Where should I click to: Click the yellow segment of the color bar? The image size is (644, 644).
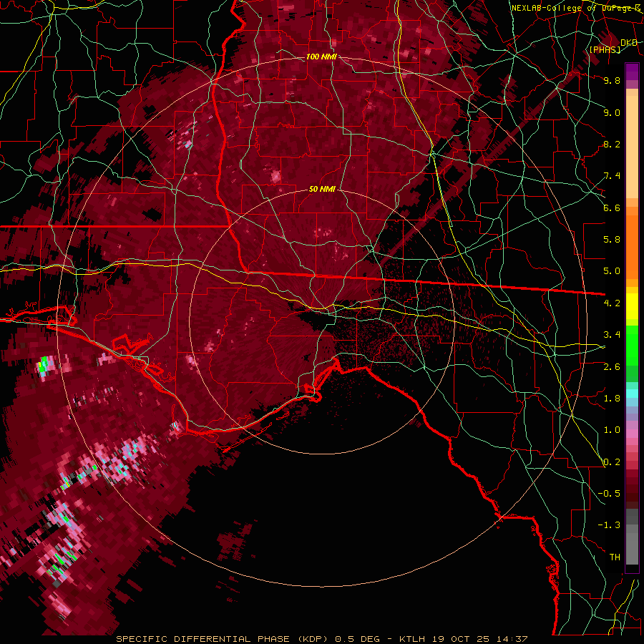click(x=632, y=306)
